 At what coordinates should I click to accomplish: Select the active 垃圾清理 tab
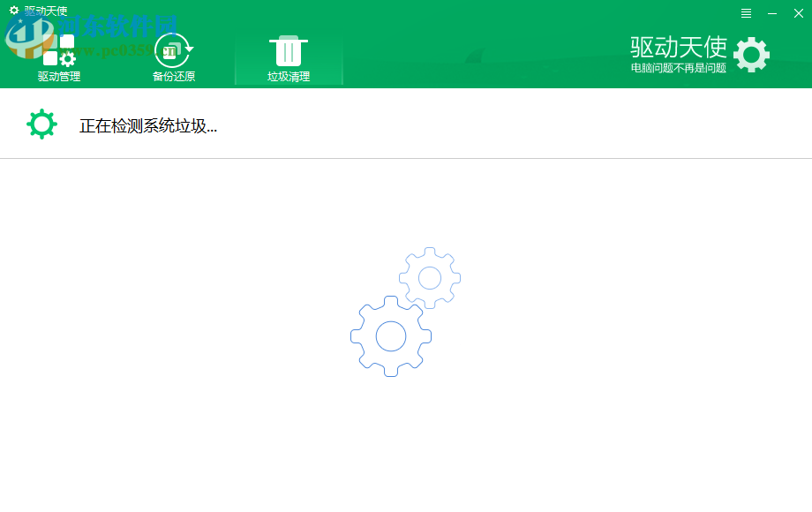tap(289, 76)
